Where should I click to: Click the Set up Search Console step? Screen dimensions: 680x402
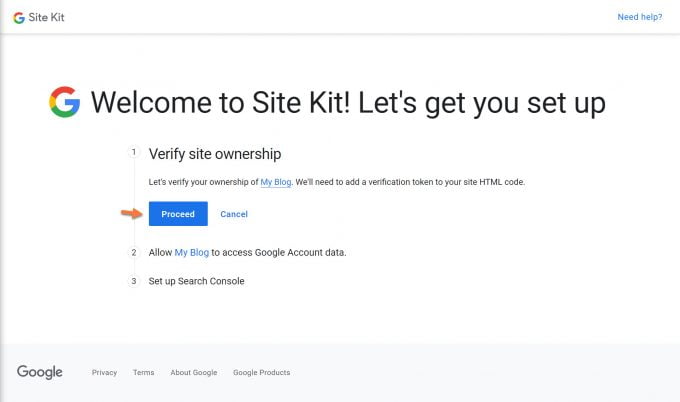[196, 281]
